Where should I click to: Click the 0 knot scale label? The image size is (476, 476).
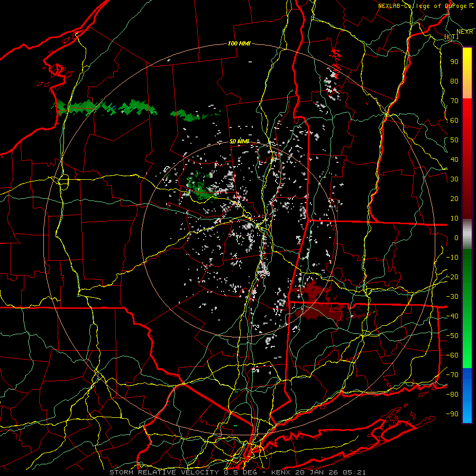point(456,237)
